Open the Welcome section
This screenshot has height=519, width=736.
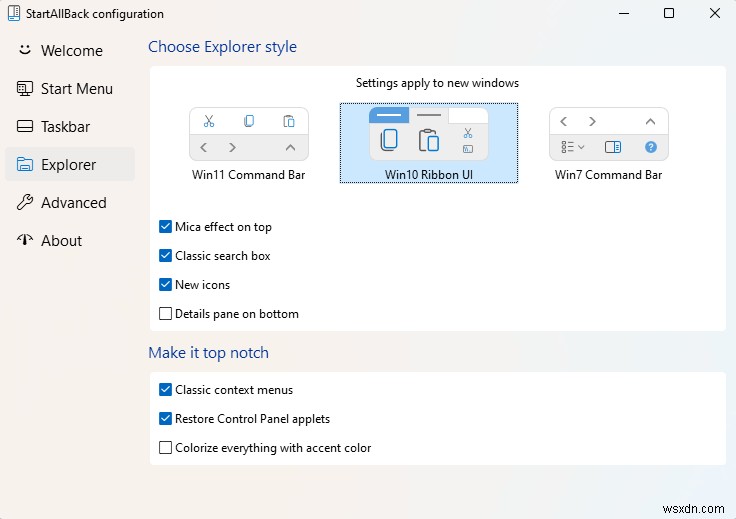click(x=69, y=51)
